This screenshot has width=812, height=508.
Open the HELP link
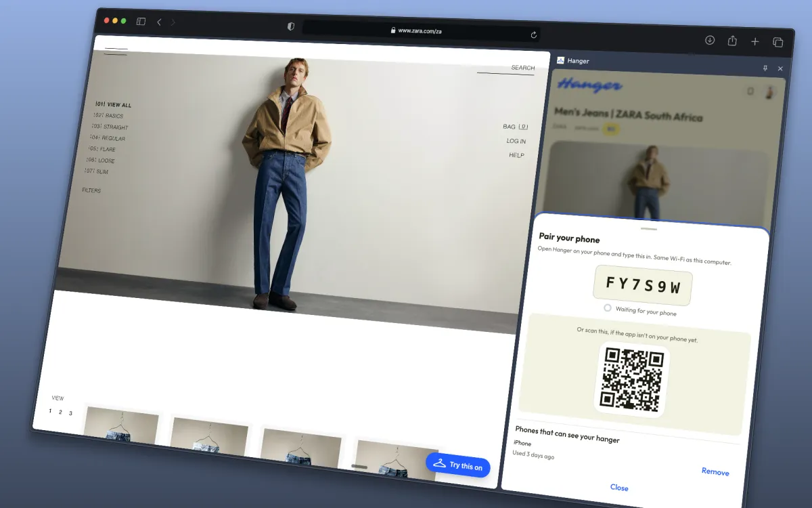click(x=516, y=155)
